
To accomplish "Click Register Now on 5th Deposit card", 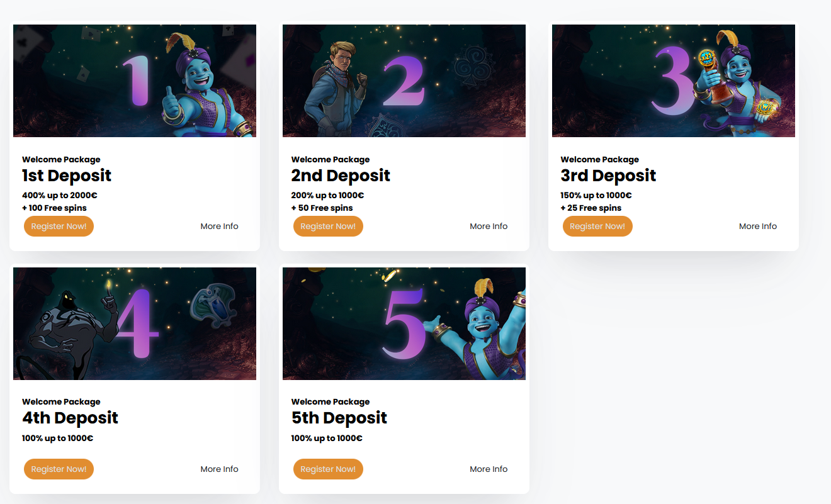I will point(328,469).
